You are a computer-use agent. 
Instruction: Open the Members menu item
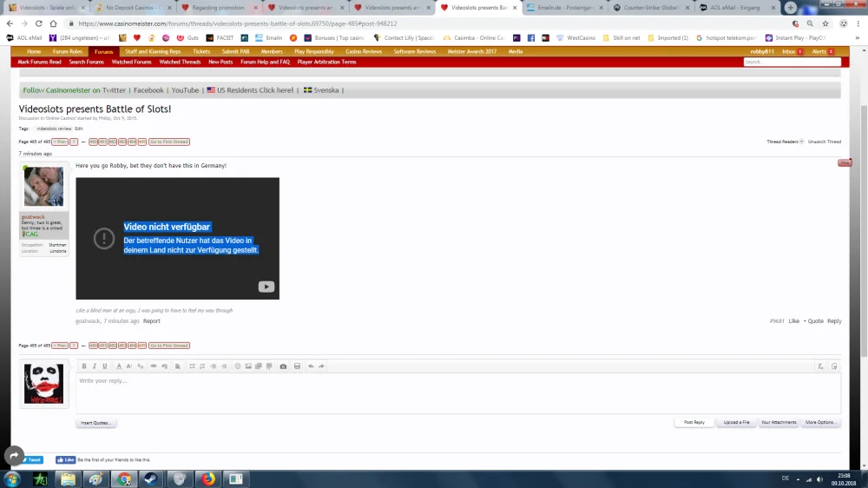(x=272, y=51)
